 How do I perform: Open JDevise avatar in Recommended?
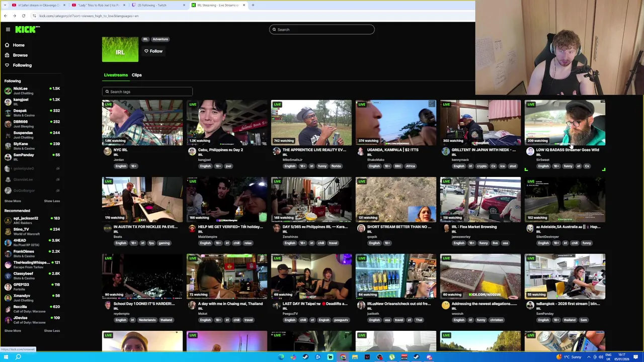pos(8,320)
